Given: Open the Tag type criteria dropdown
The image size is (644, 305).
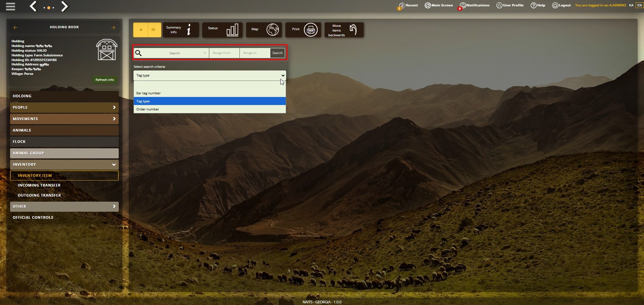Looking at the screenshot, I should point(210,75).
